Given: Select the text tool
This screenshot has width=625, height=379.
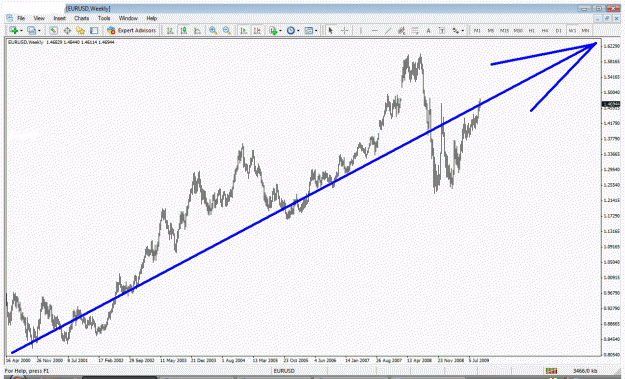Looking at the screenshot, I should coord(428,30).
